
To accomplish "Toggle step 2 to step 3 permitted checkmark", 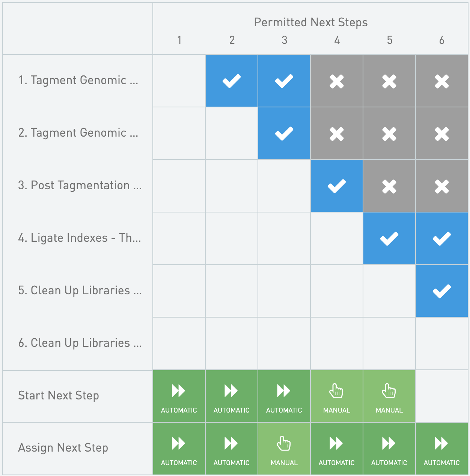I will tap(284, 134).
